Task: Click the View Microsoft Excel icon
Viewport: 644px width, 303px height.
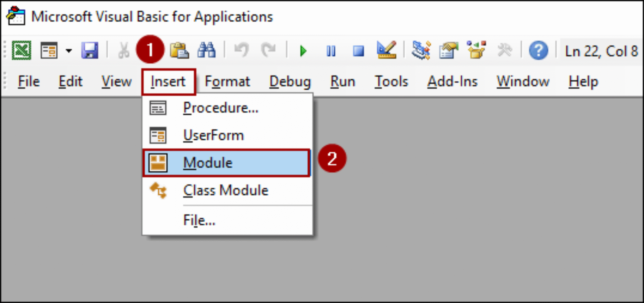Action: (22, 50)
